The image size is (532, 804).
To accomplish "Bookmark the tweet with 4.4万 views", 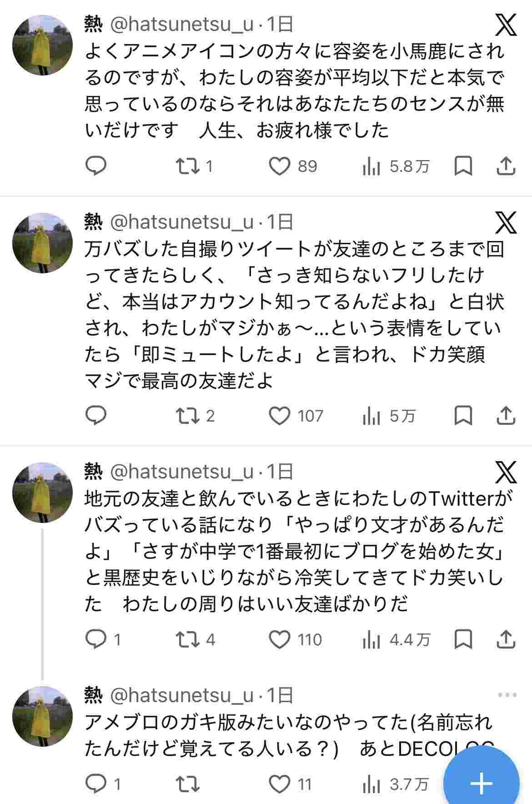I will (463, 639).
